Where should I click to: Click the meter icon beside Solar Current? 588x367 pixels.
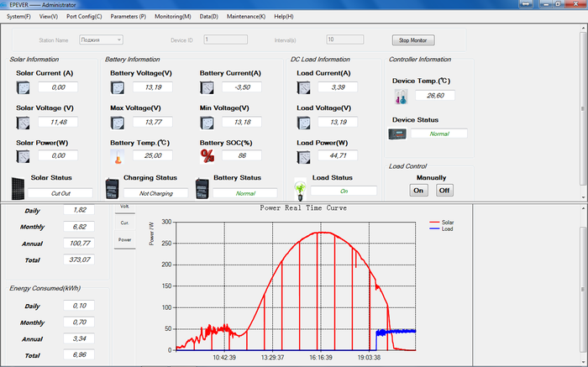[24, 87]
